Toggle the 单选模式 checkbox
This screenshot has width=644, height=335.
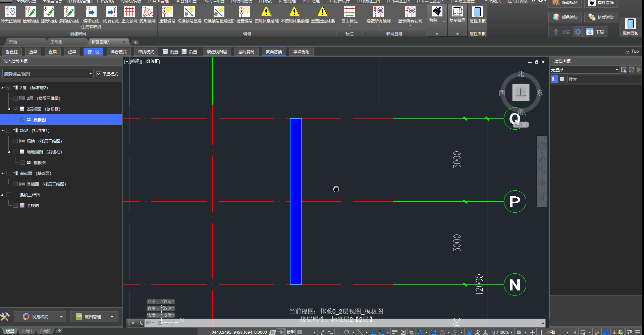tap(99, 74)
